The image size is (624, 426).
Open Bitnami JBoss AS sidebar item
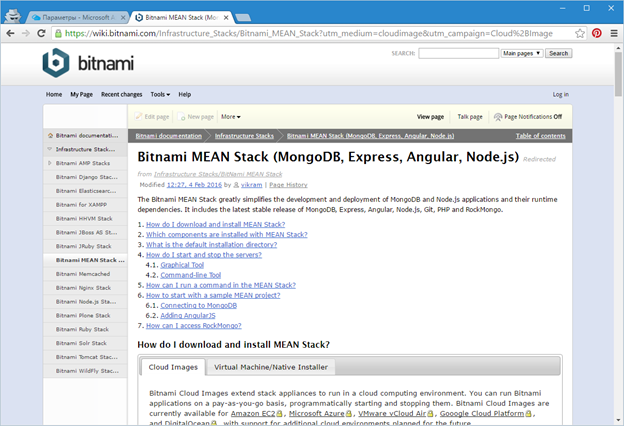(x=86, y=232)
